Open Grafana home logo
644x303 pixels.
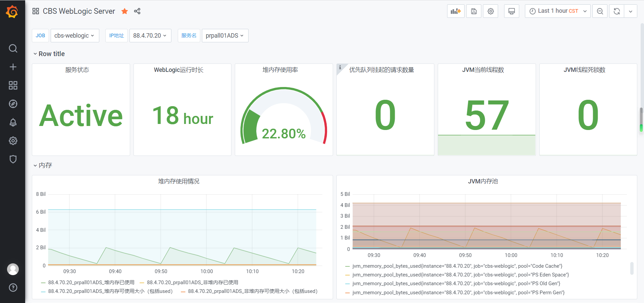click(x=12, y=12)
